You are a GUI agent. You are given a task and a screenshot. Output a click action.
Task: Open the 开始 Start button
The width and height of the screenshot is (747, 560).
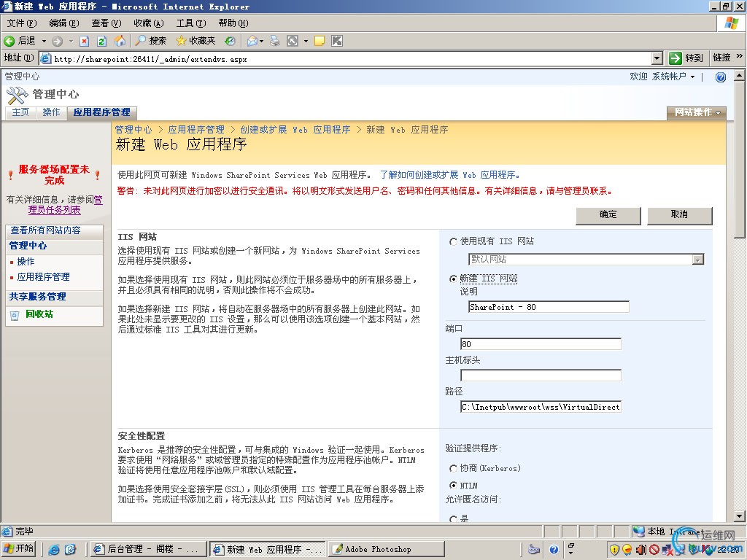point(18,549)
